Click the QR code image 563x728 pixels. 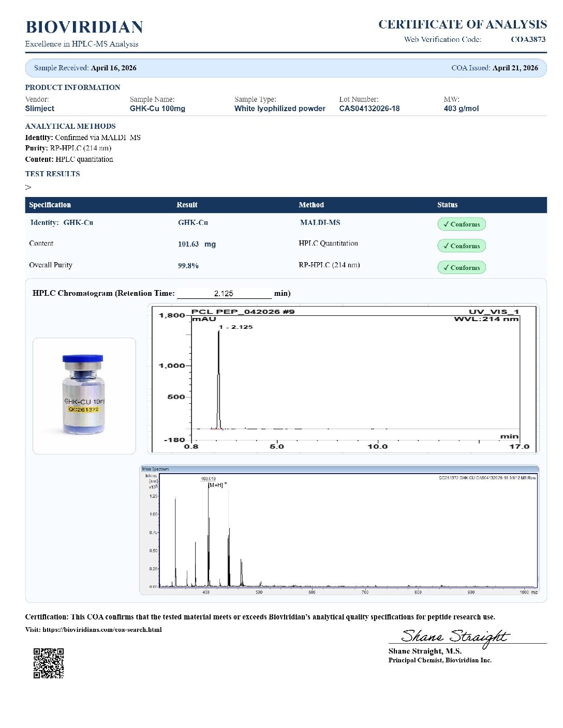[49, 663]
